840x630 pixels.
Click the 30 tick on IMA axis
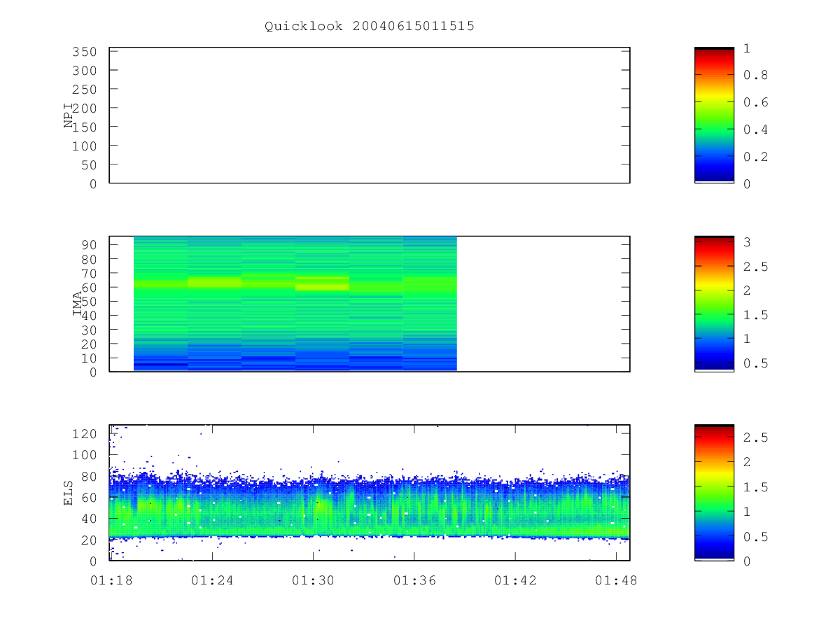click(90, 330)
